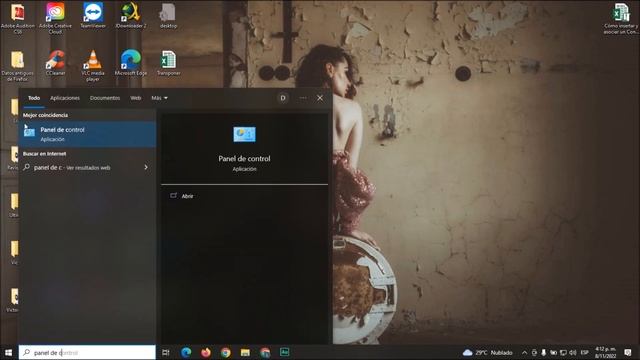Expand the Más dropdown in search
Viewport: 640px width, 360px height.
(159, 98)
